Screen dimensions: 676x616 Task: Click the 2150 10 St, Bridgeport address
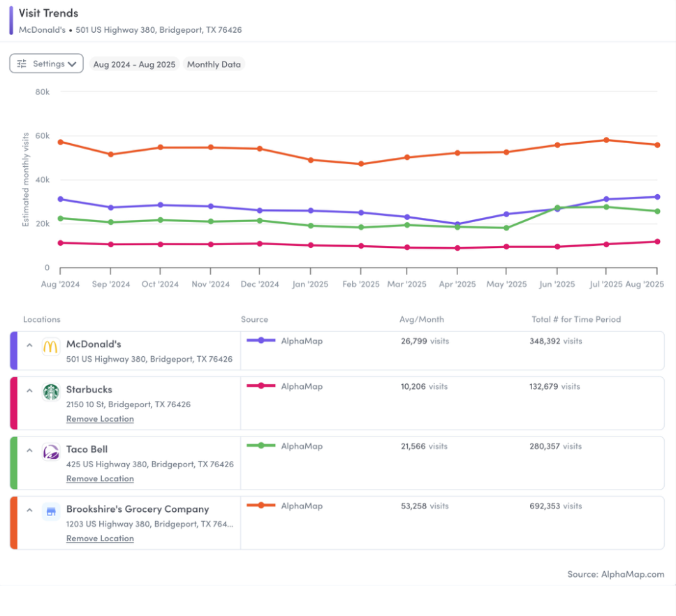click(128, 404)
